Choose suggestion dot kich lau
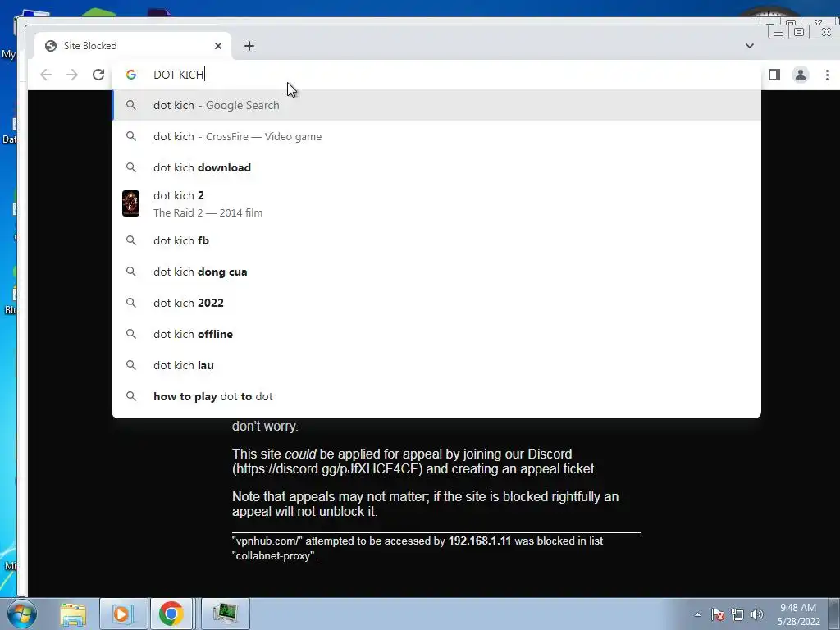Image resolution: width=840 pixels, height=630 pixels. click(436, 365)
